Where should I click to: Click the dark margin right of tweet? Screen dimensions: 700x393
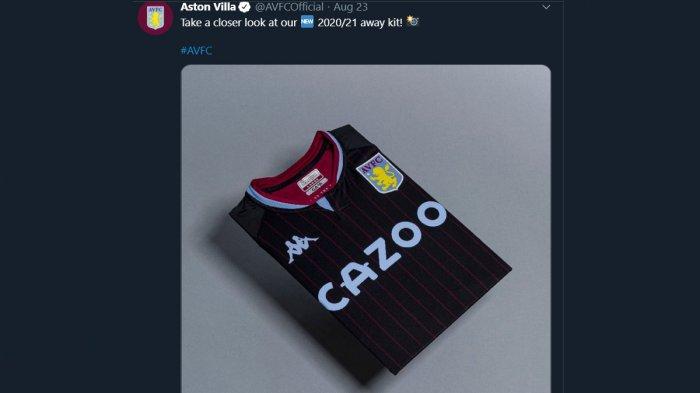pos(631,196)
